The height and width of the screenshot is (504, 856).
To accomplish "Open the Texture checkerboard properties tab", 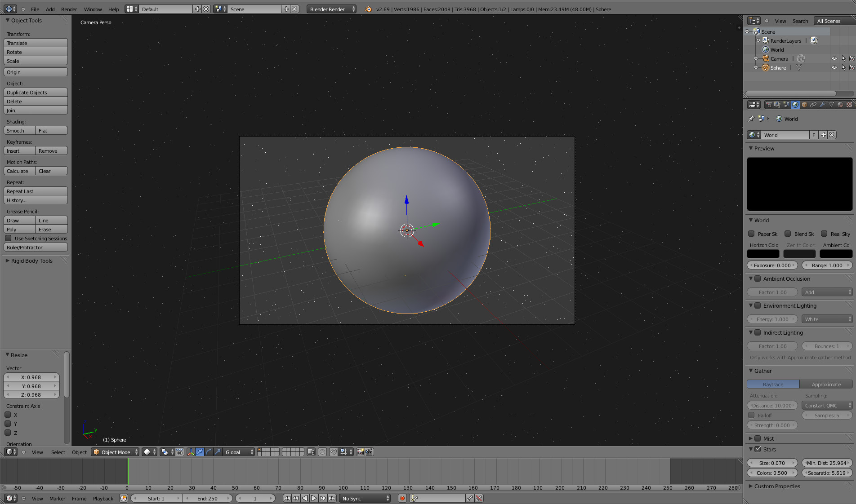I will pos(849,105).
